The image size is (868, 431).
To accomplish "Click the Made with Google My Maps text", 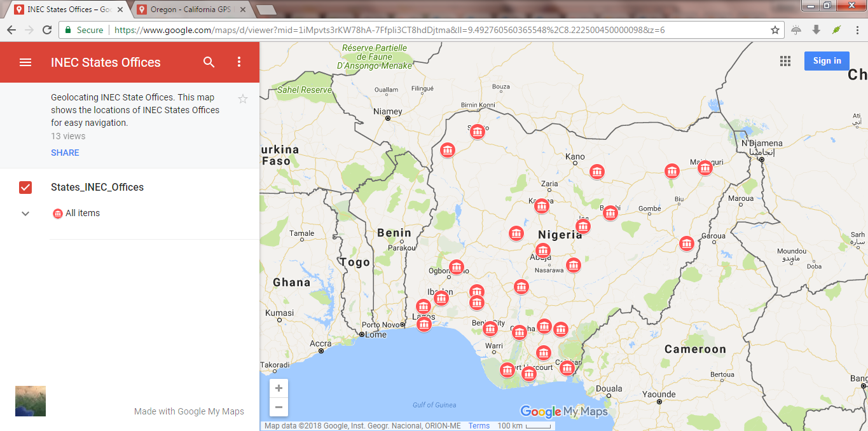I will [189, 411].
